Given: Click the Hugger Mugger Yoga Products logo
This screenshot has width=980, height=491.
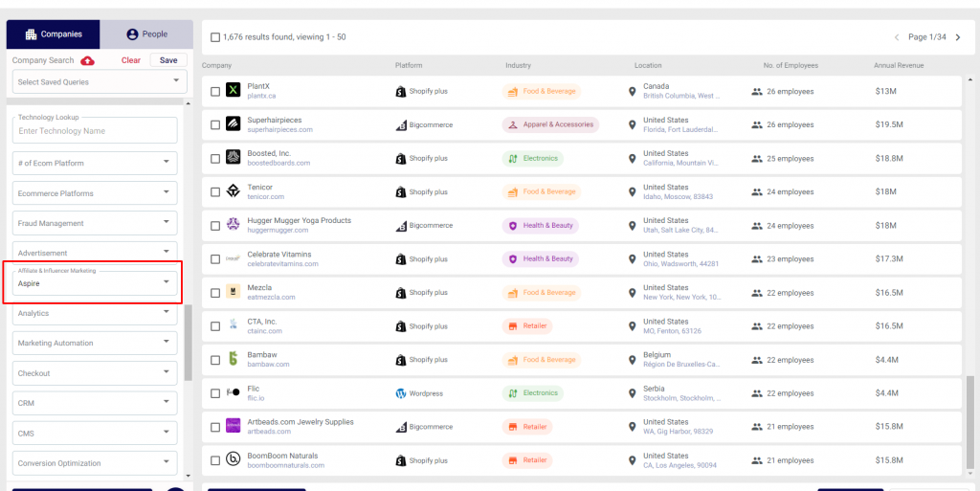Looking at the screenshot, I should (234, 225).
